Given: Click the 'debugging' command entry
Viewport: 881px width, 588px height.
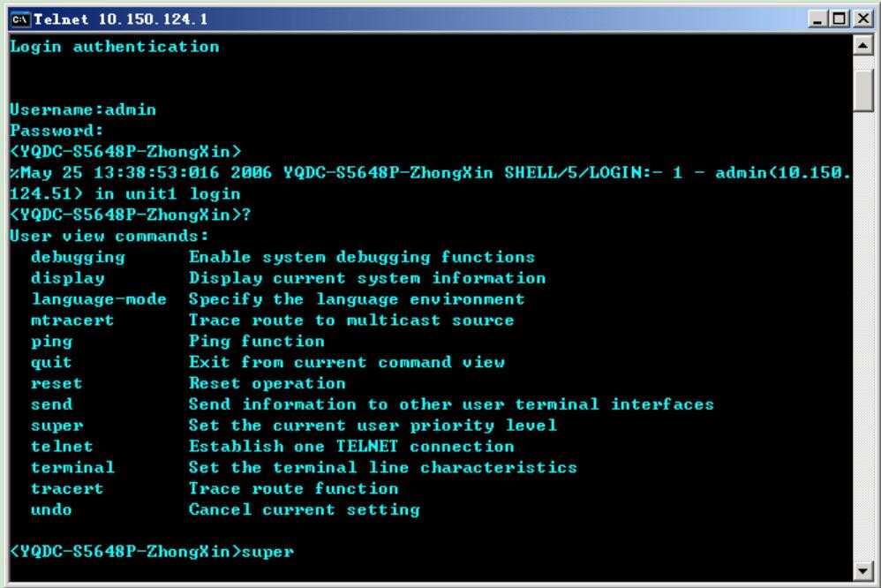Looking at the screenshot, I should click(78, 258).
